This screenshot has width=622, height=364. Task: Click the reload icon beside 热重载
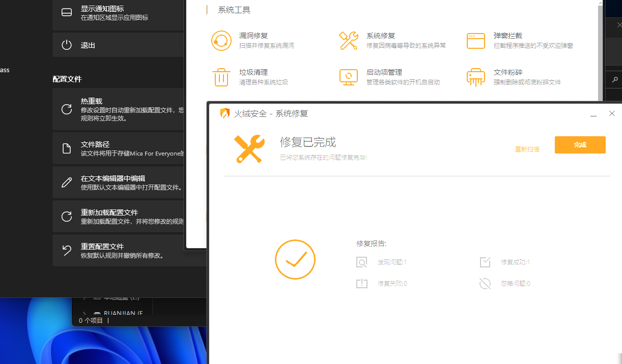coord(67,109)
